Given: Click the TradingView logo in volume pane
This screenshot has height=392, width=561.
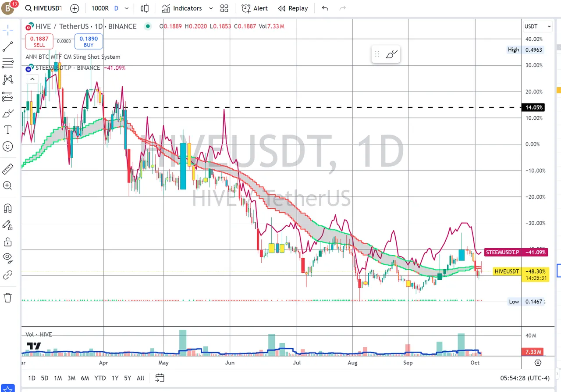Looking at the screenshot, I should coord(34,346).
